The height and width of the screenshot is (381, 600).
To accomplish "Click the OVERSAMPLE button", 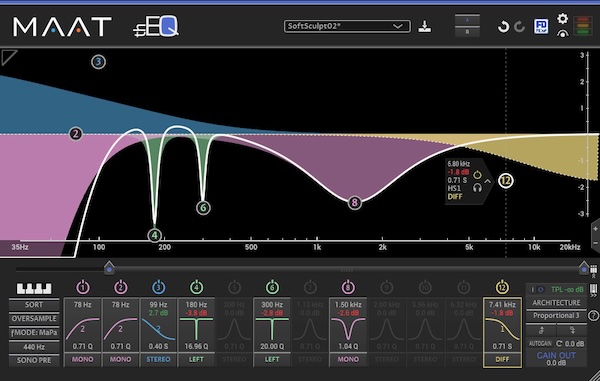I will 34,319.
